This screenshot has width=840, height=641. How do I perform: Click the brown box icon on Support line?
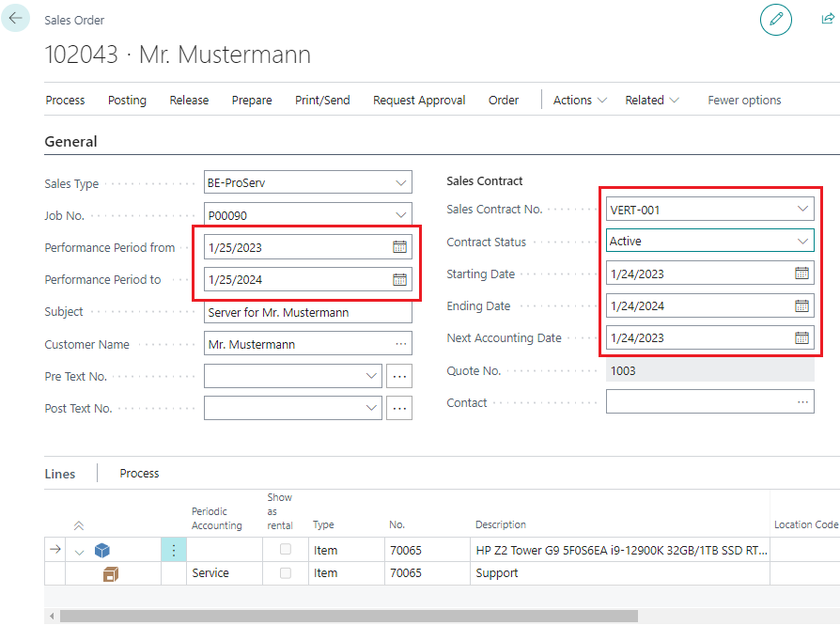(x=110, y=574)
